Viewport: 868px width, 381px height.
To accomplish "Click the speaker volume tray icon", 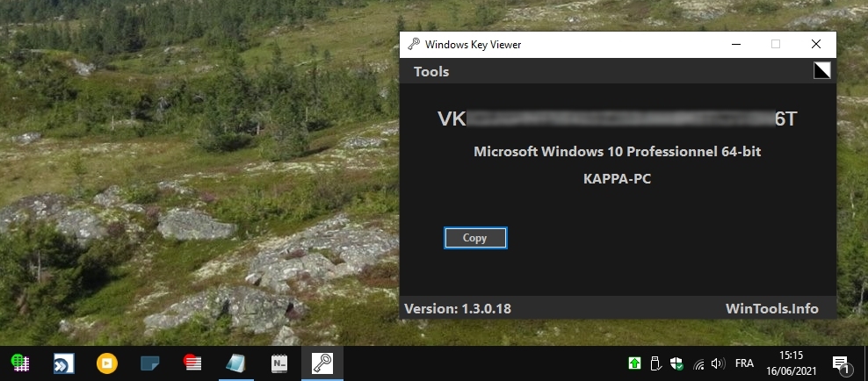I will tap(718, 363).
